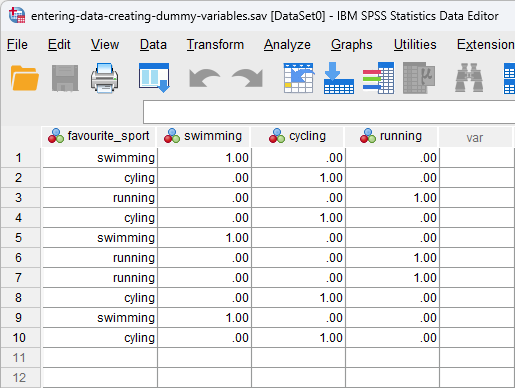Viewport: 515px width, 388px height.
Task: Click swimming value cell in row 1
Action: [204, 158]
